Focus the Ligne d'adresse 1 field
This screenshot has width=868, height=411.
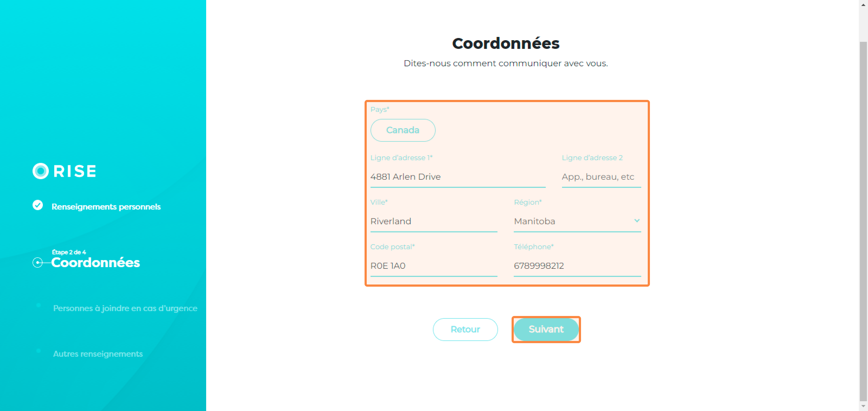(x=458, y=177)
